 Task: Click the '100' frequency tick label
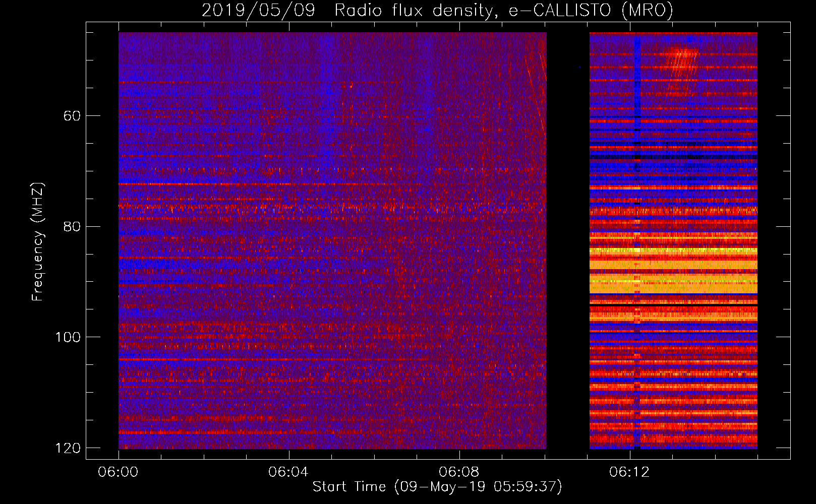[68, 337]
